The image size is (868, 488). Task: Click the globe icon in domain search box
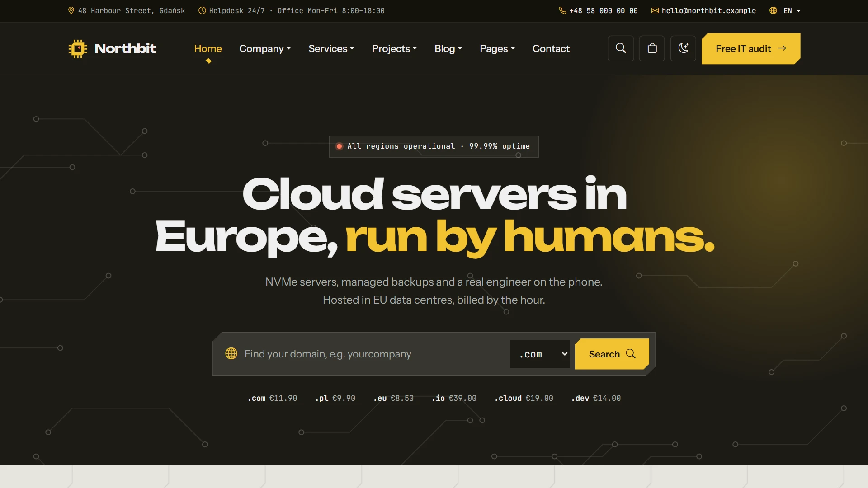tap(231, 353)
